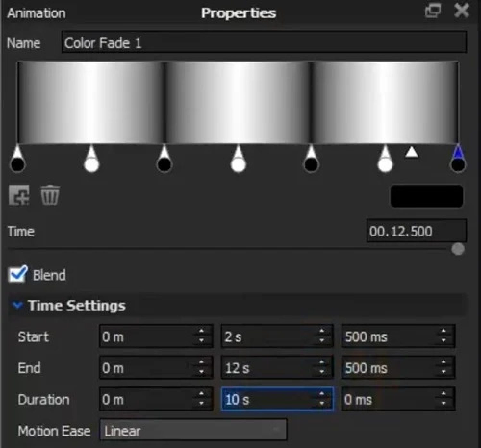Select the middle white gradient stop

point(238,164)
